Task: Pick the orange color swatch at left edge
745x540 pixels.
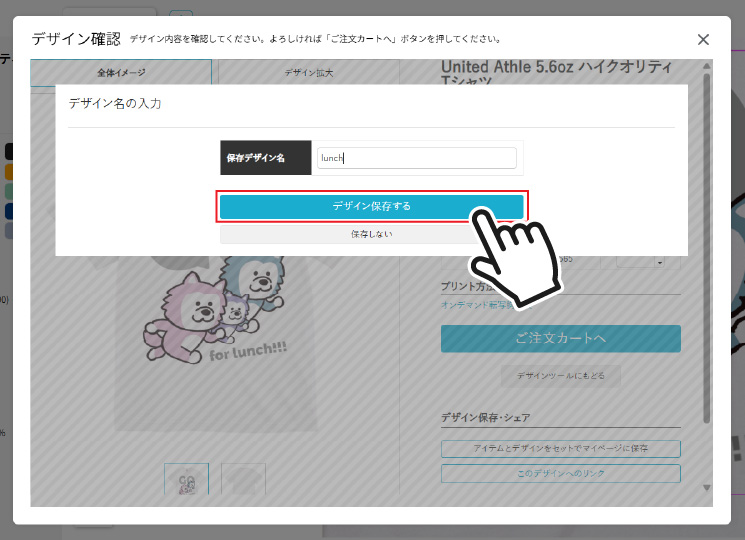Action: [9, 172]
